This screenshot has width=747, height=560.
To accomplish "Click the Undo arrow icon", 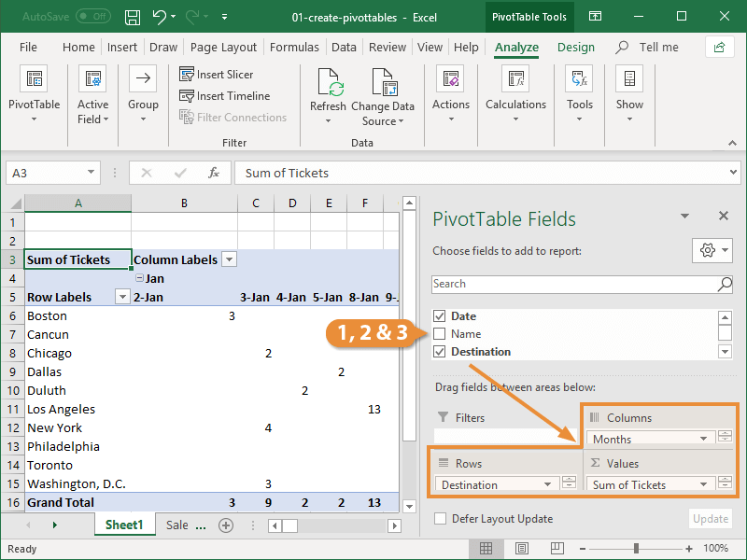I will click(x=160, y=17).
